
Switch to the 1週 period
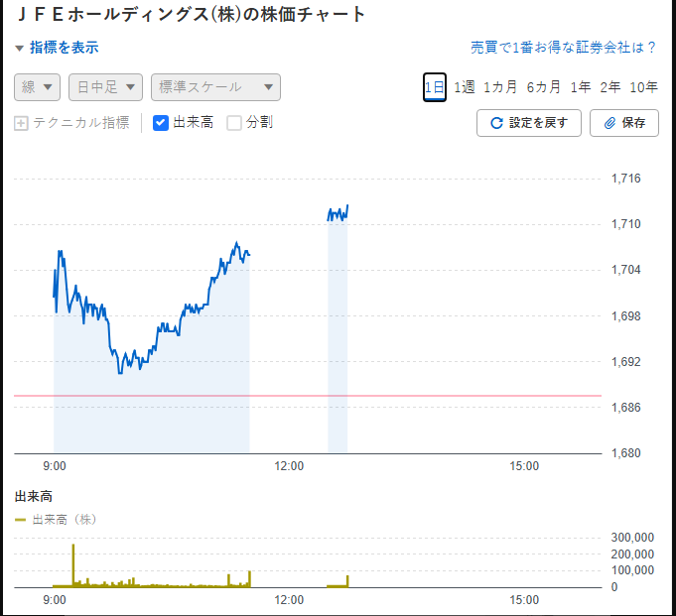[465, 87]
